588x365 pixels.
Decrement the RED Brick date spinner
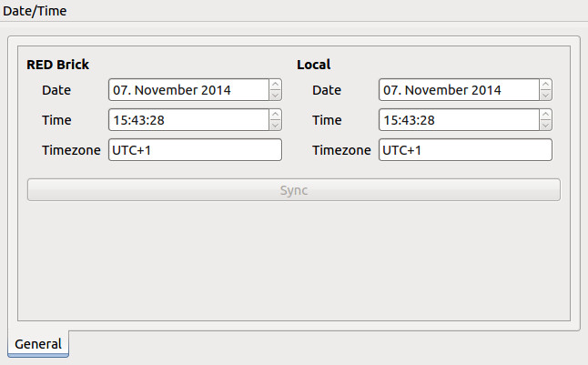click(x=275, y=95)
